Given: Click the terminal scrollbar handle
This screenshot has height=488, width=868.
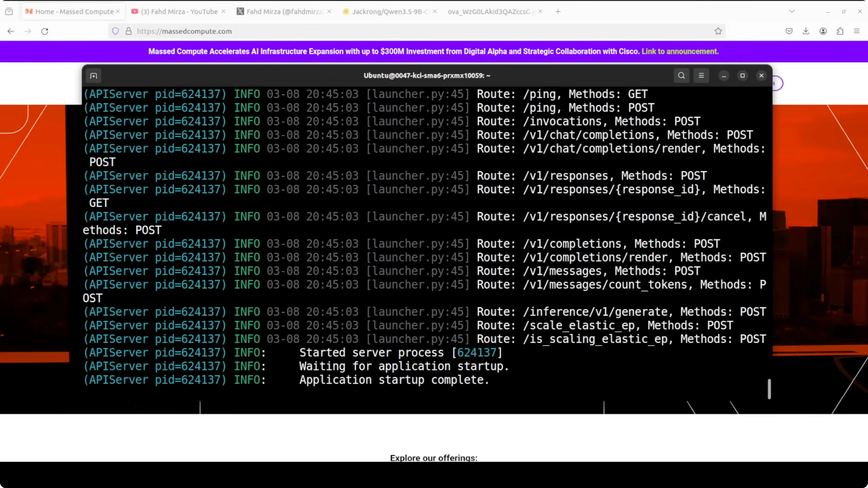Looking at the screenshot, I should [769, 389].
